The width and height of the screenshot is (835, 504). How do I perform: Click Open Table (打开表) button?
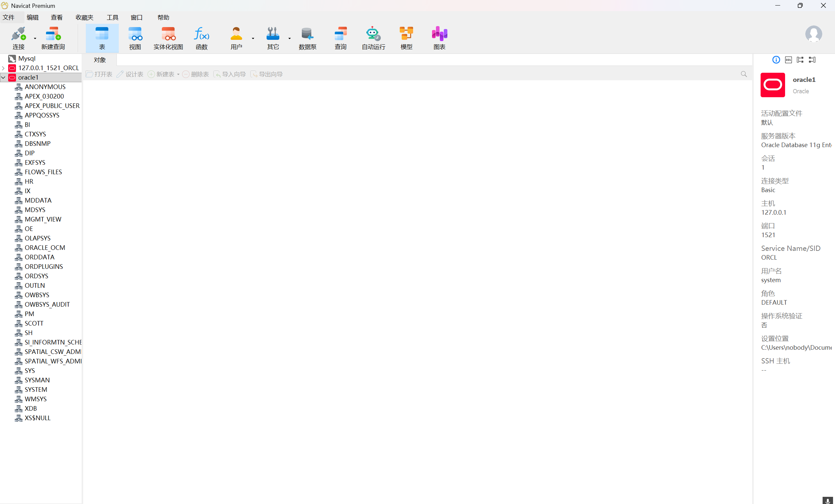[99, 74]
